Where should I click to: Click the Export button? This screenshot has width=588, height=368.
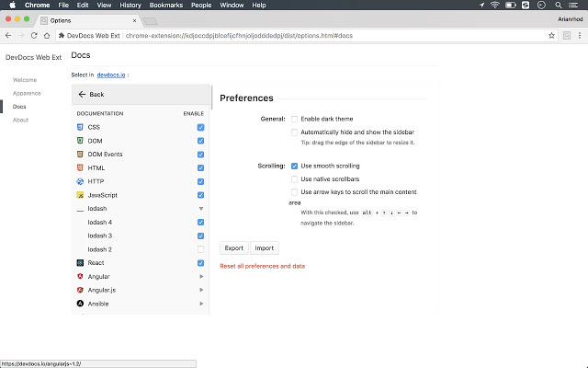pyautogui.click(x=234, y=248)
